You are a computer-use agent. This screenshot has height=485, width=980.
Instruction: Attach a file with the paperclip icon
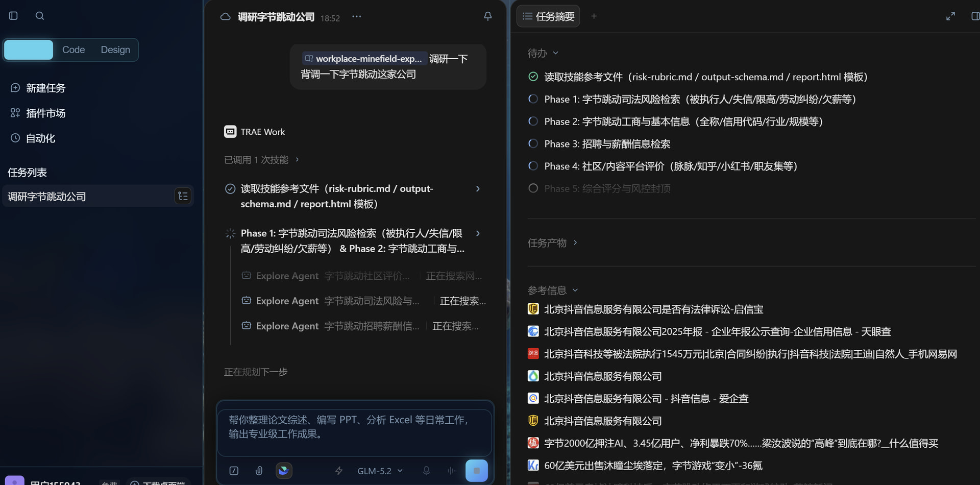(x=259, y=471)
